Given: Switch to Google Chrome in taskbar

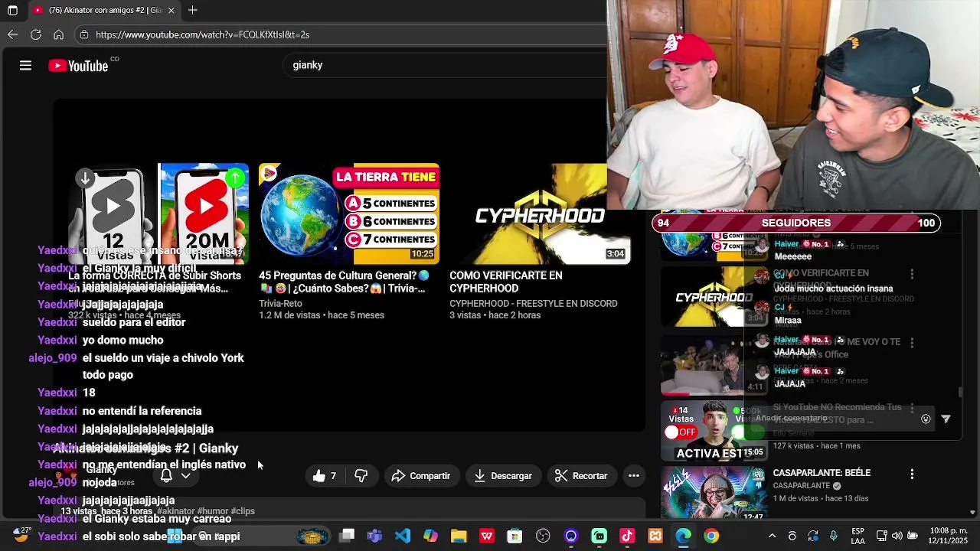Looking at the screenshot, I should point(711,536).
